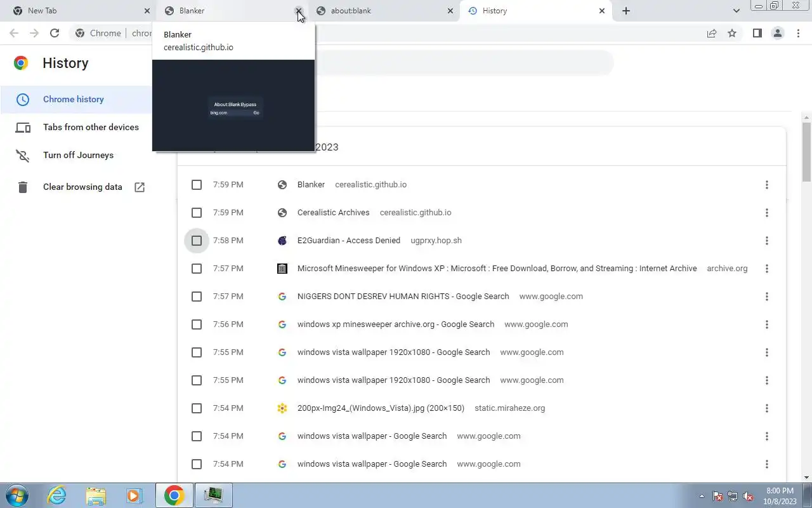This screenshot has width=812, height=508.
Task: Click the volume speaker icon in system tray
Action: [x=749, y=496]
